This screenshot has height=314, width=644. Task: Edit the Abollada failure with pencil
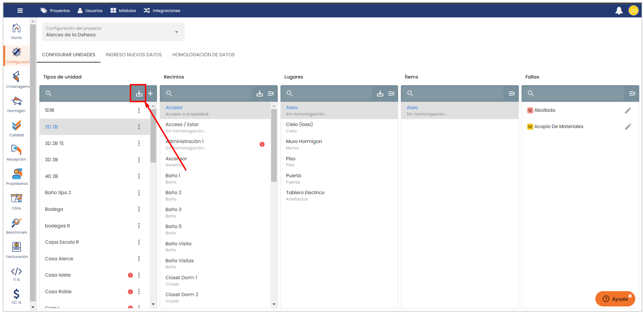coord(627,110)
